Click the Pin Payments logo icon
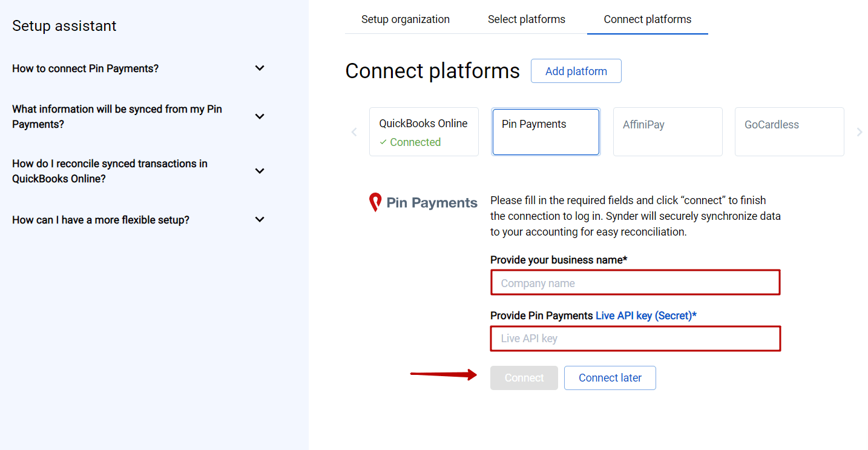 [375, 202]
